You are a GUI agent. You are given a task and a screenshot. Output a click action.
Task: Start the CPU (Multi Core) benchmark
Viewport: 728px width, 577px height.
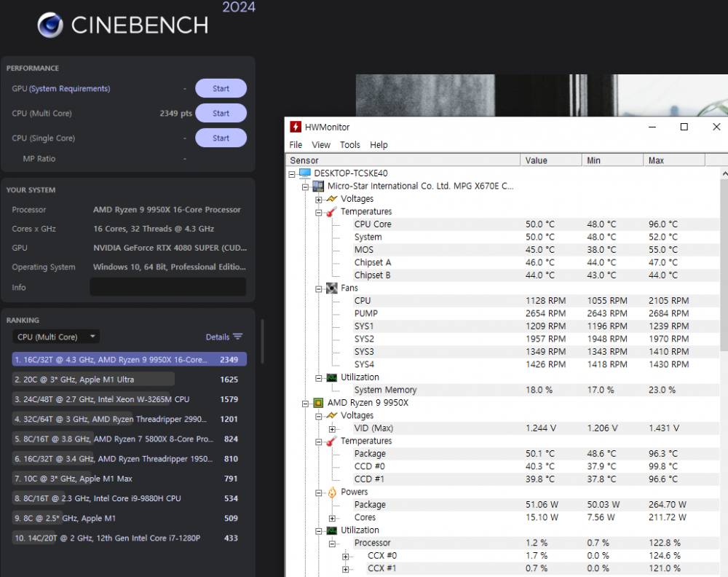click(221, 114)
